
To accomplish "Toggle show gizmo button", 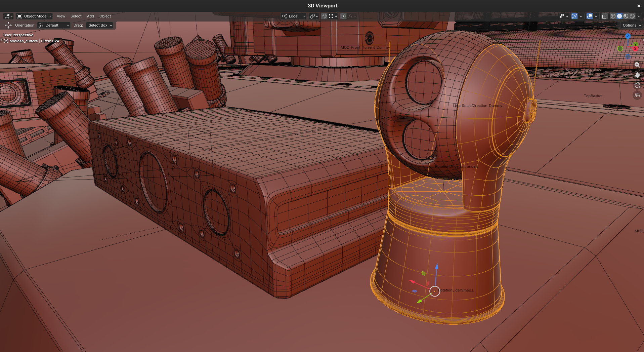I will point(574,16).
